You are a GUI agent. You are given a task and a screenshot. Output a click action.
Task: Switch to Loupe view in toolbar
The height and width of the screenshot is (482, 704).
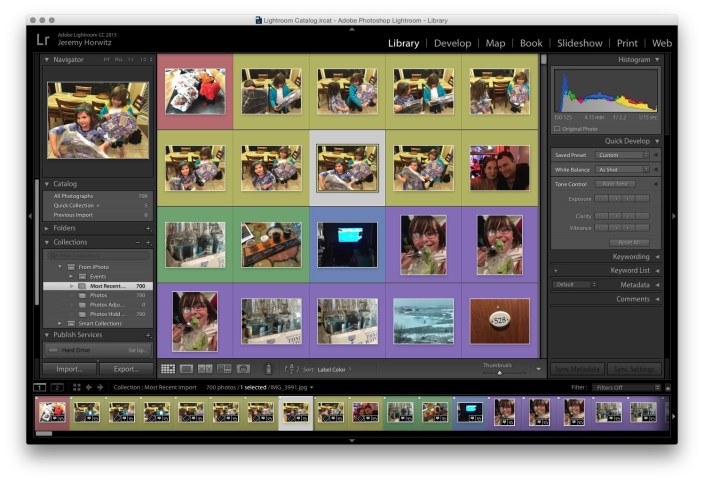point(186,369)
